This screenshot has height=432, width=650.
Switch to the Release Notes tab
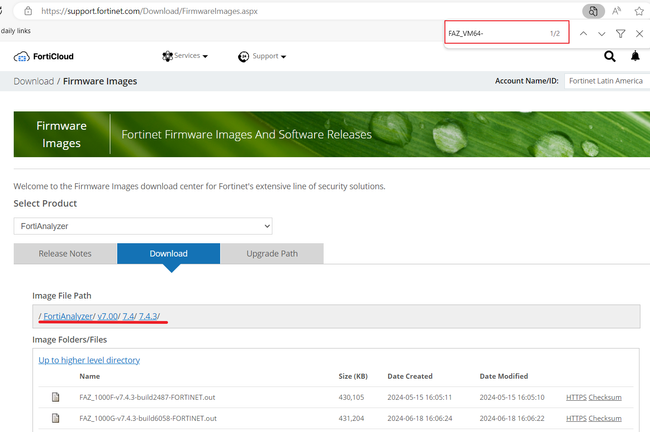(x=65, y=253)
